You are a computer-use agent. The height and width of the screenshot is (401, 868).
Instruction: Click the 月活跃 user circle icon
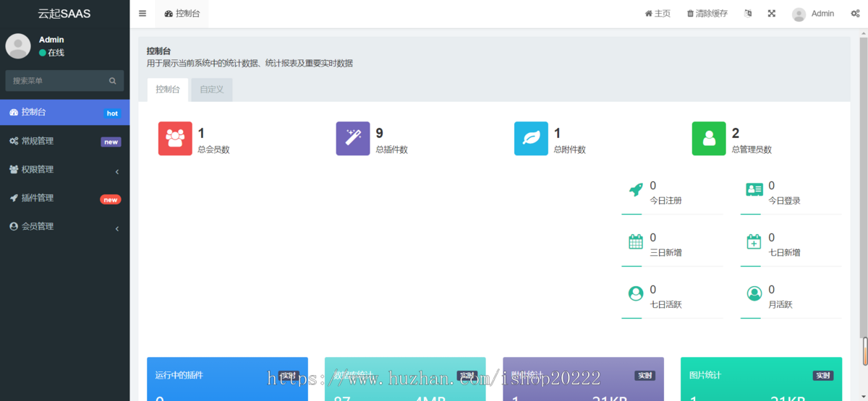click(x=754, y=293)
